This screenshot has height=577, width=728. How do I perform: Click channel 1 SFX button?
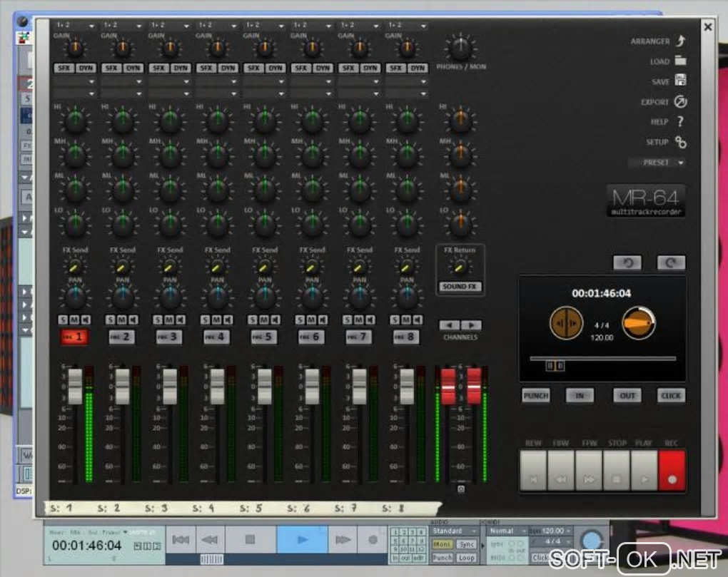[64, 68]
